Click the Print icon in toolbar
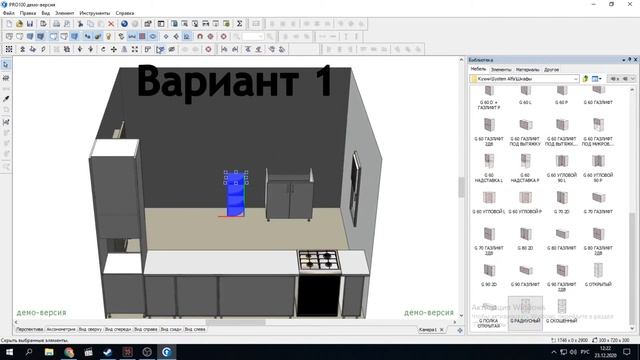The height and width of the screenshot is (360, 640). click(x=56, y=24)
